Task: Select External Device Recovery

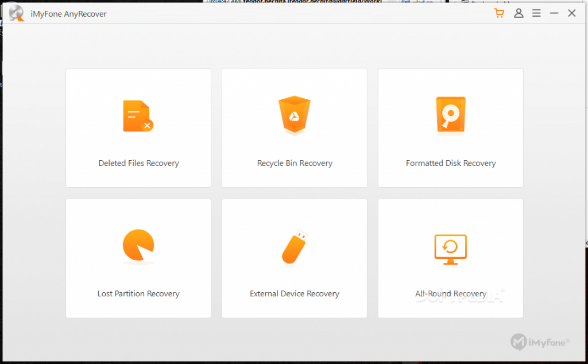Action: 294,258
